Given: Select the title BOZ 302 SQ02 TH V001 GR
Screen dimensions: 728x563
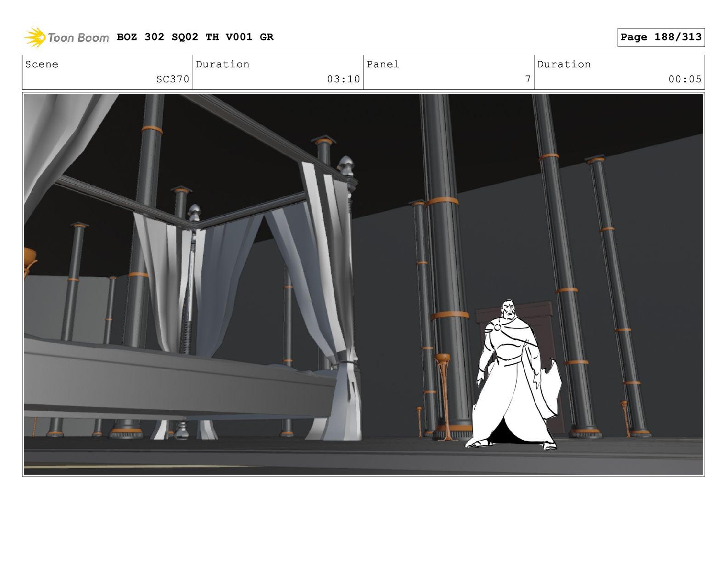Looking at the screenshot, I should pyautogui.click(x=195, y=37).
